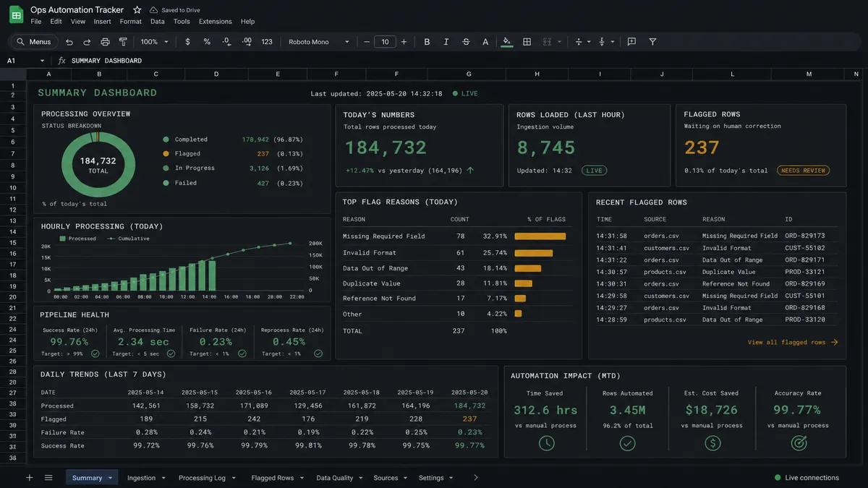The height and width of the screenshot is (488, 868).
Task: Decrease font size with minus button
Action: point(367,42)
